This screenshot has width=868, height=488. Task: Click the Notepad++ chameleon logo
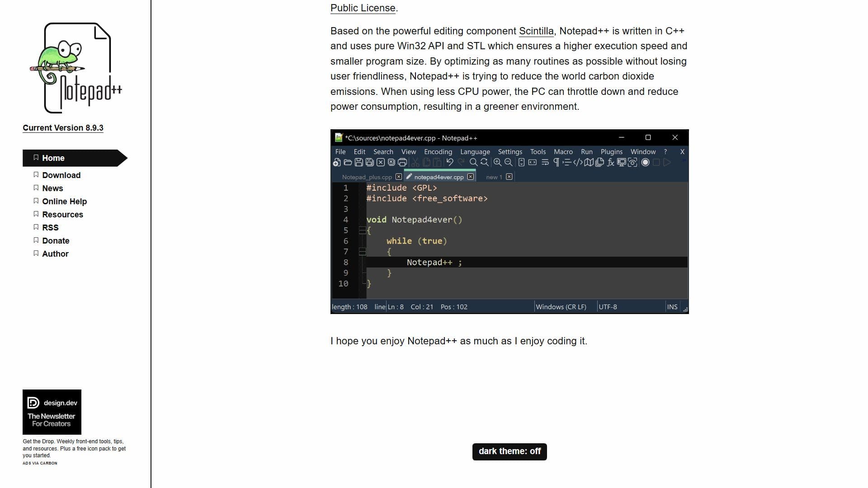pyautogui.click(x=76, y=68)
